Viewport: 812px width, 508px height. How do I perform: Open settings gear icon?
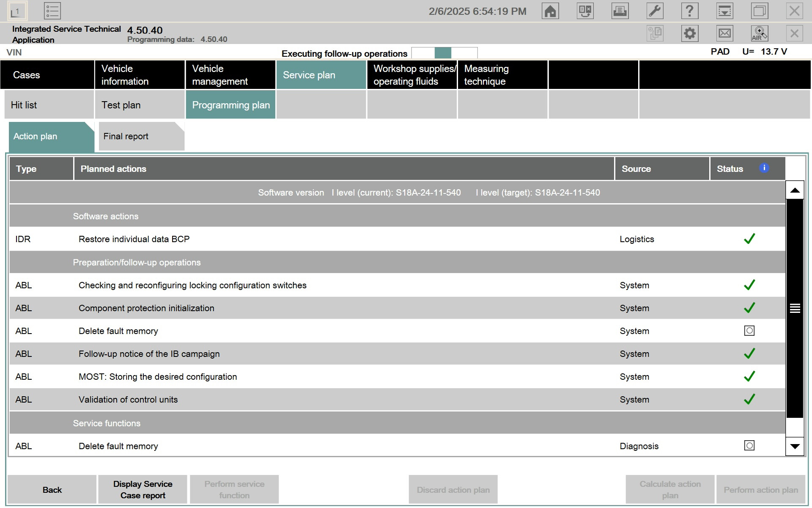(689, 33)
